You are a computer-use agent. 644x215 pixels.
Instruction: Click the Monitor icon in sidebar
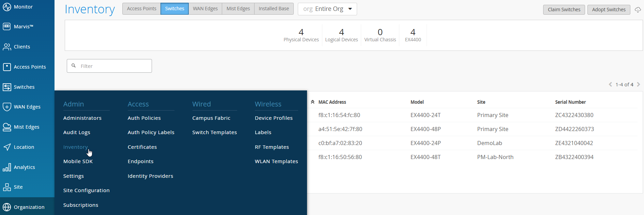pyautogui.click(x=7, y=7)
